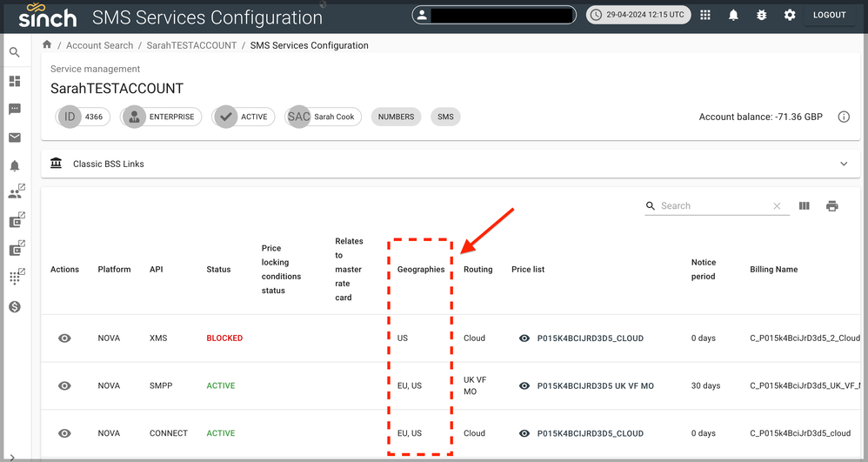Open the people external-link sidebar icon
Screen dimensions: 868x462
[16, 191]
